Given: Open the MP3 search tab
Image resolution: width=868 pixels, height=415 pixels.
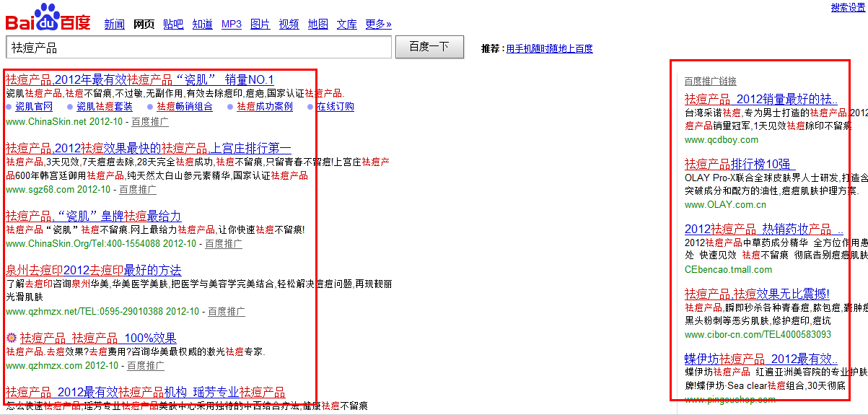Looking at the screenshot, I should tap(232, 25).
